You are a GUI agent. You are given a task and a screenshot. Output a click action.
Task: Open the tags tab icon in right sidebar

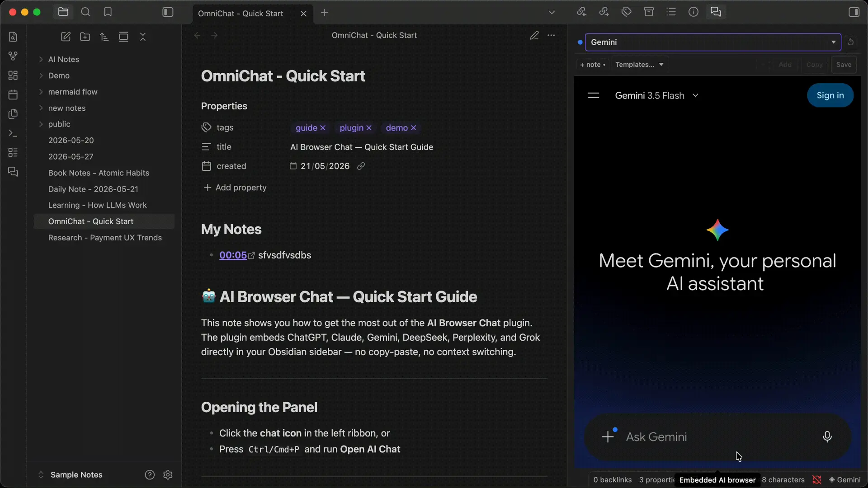coord(626,12)
